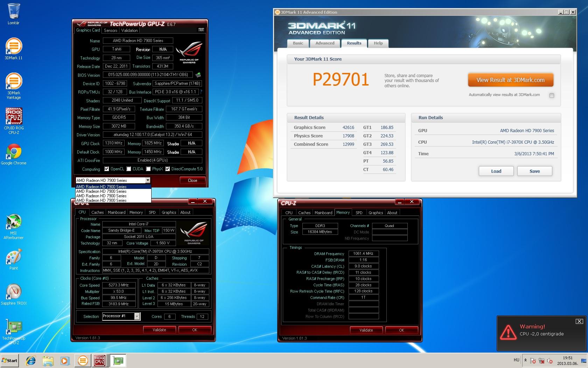Viewport: 588px width, 368px height.
Task: Toggle the PhysX checkbox in GPU-Z
Action: (148, 169)
